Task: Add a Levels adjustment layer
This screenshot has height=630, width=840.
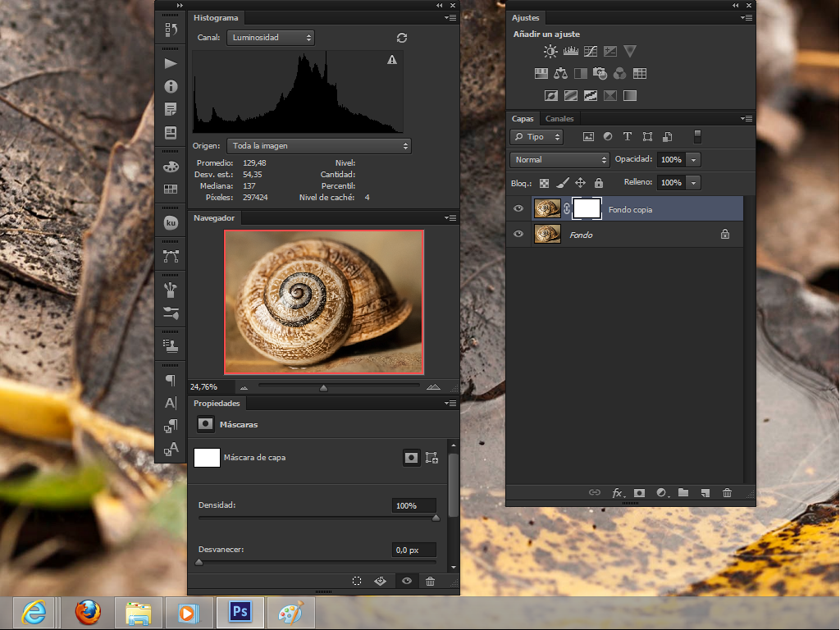Action: click(x=570, y=51)
